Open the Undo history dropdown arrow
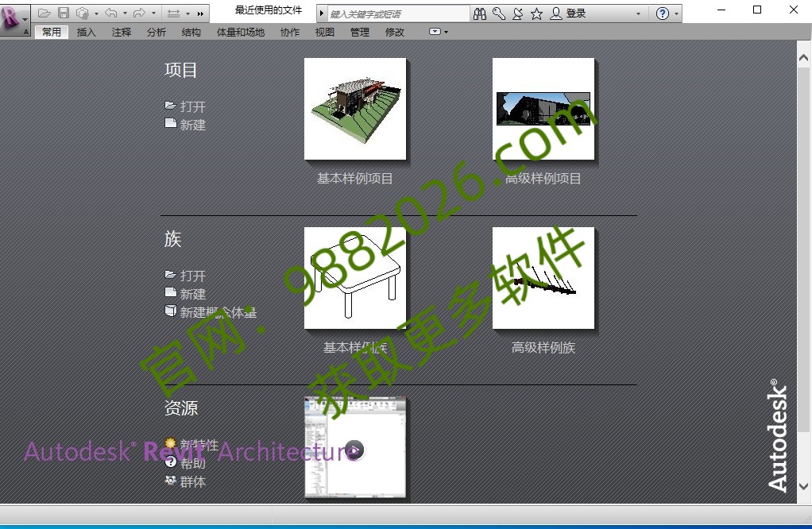This screenshot has height=529, width=812. point(125,14)
